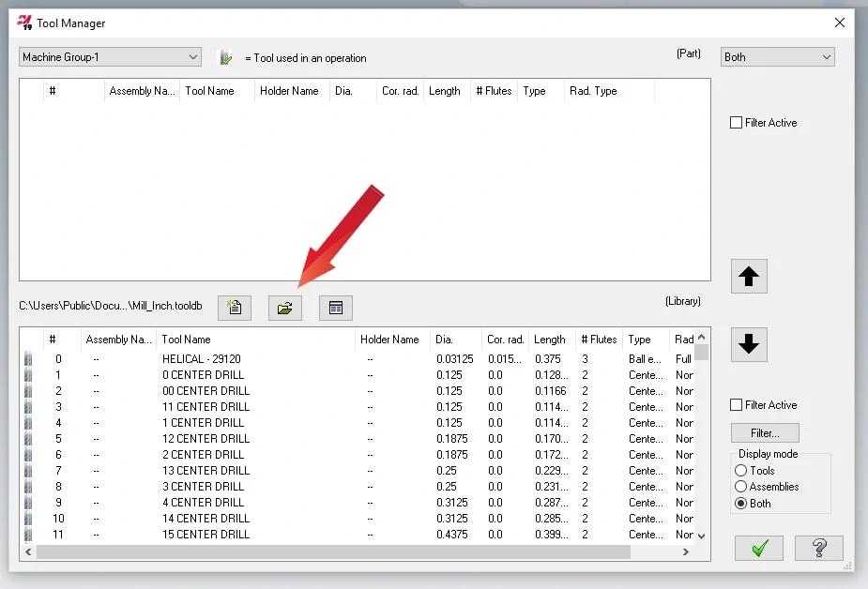This screenshot has width=868, height=589.
Task: Open the Machine Group-1 dropdown
Action: point(110,57)
